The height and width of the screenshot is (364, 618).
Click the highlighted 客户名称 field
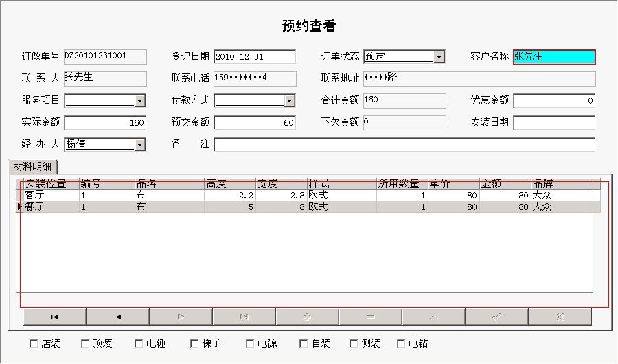[553, 57]
